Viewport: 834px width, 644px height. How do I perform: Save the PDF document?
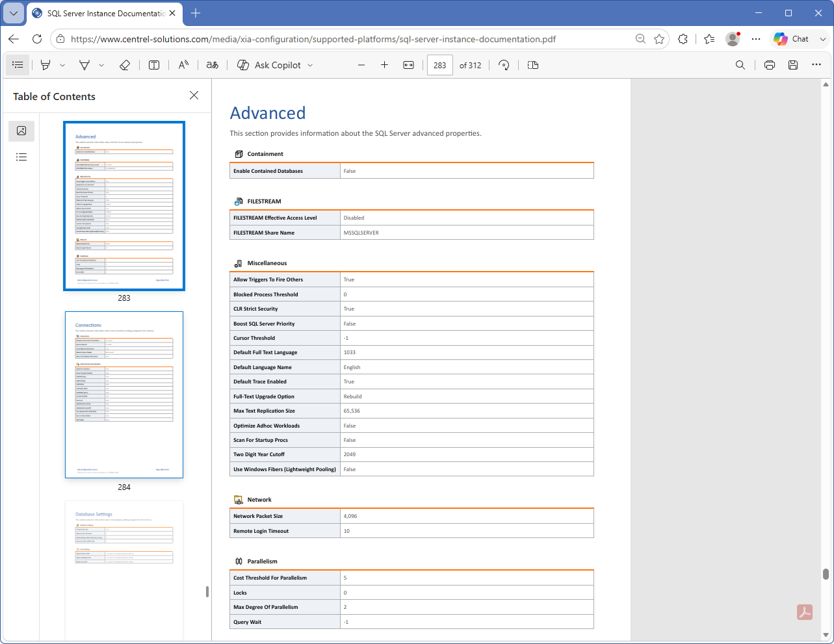click(x=793, y=65)
